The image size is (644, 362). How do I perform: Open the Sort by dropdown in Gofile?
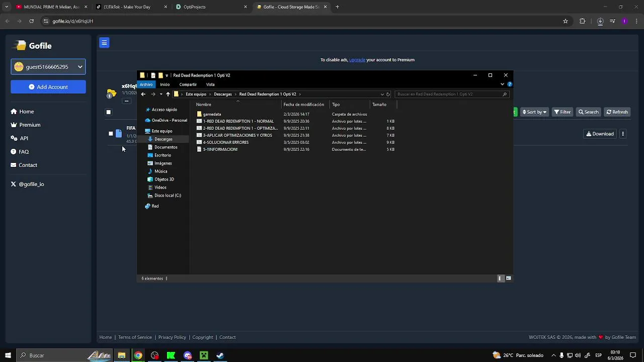[x=534, y=112]
